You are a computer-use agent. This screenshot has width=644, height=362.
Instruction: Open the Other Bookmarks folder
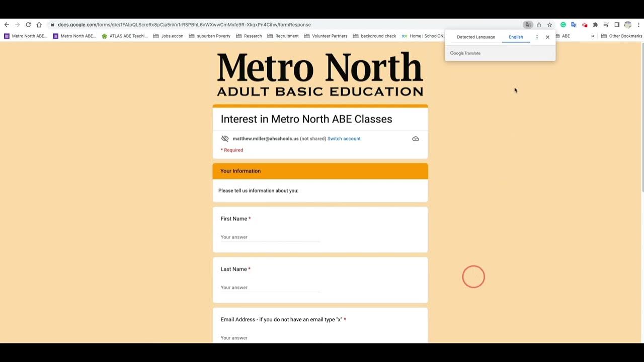click(x=622, y=36)
